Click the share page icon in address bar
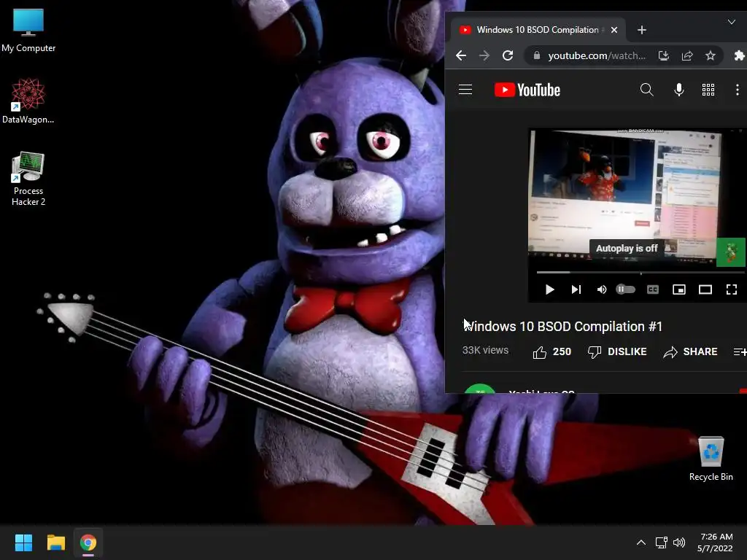 pyautogui.click(x=687, y=55)
